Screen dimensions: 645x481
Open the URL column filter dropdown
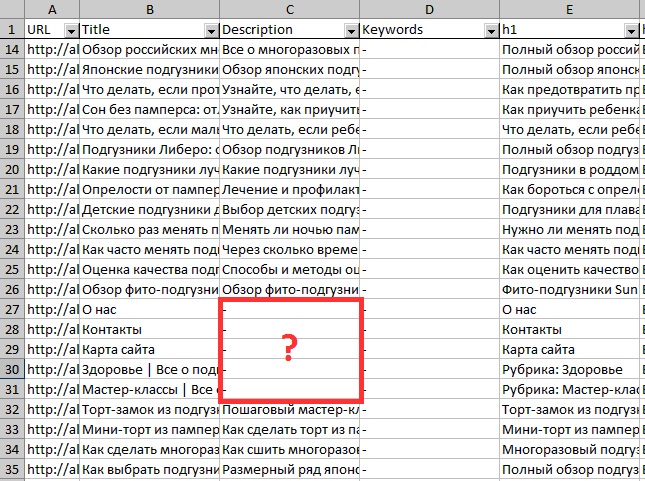(72, 31)
